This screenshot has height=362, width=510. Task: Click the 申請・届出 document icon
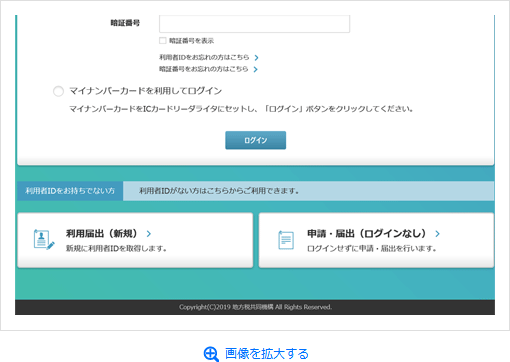coord(286,240)
